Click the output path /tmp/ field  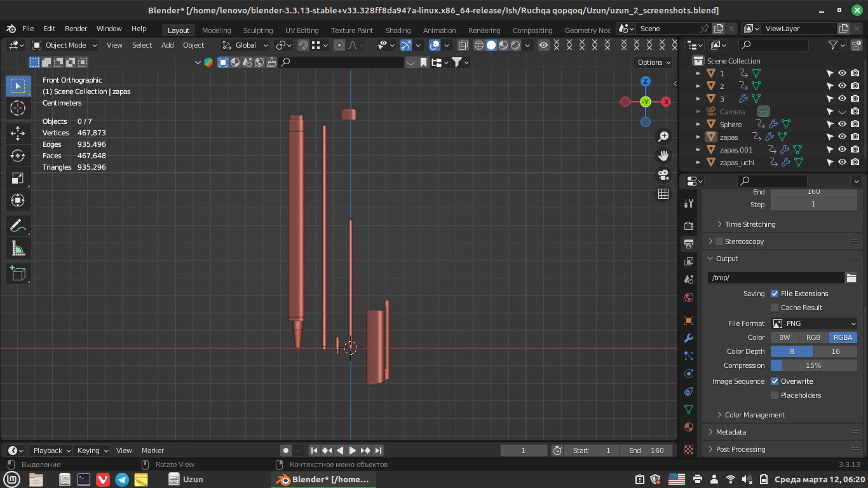pos(776,278)
